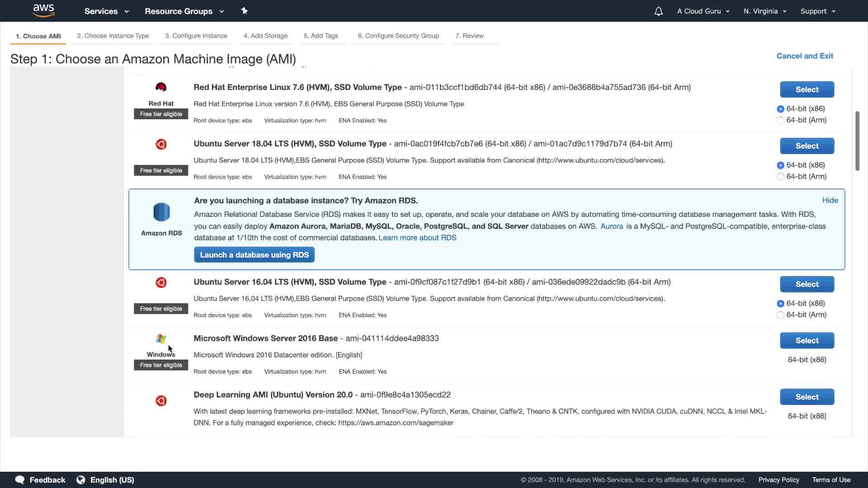This screenshot has height=488, width=868.
Task: Click the pin shortcut icon in navbar
Action: (x=245, y=11)
